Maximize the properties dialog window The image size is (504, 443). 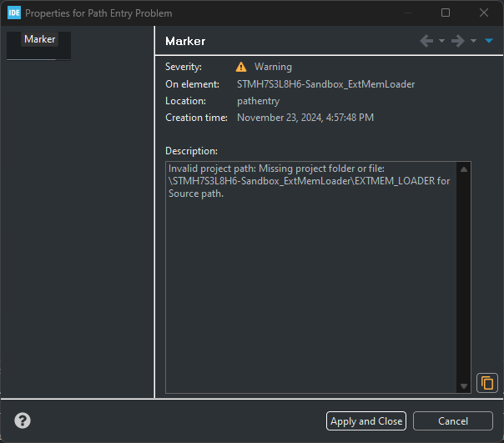tap(446, 13)
